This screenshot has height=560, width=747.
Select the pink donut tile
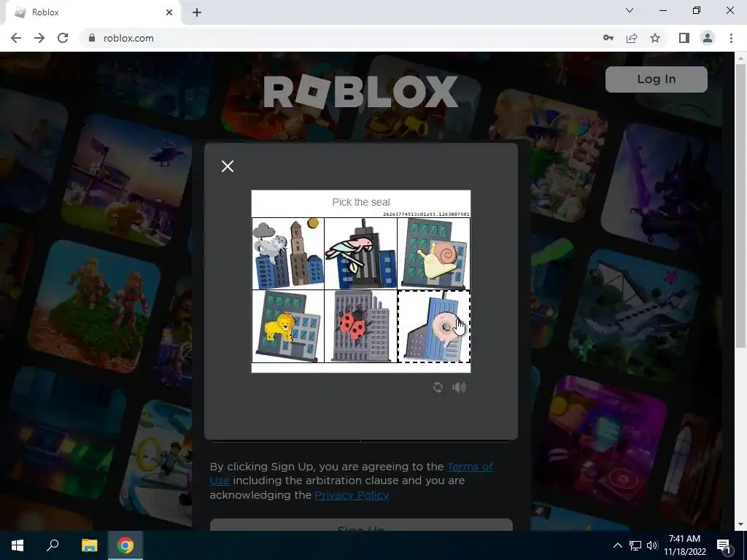coord(433,327)
